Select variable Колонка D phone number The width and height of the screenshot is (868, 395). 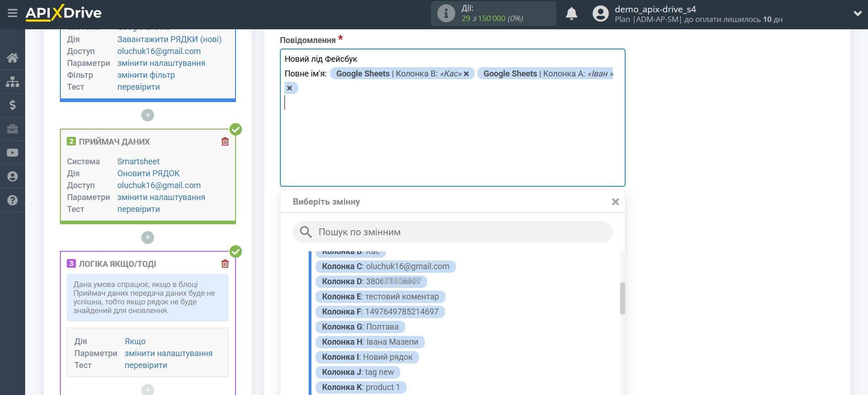pos(371,281)
